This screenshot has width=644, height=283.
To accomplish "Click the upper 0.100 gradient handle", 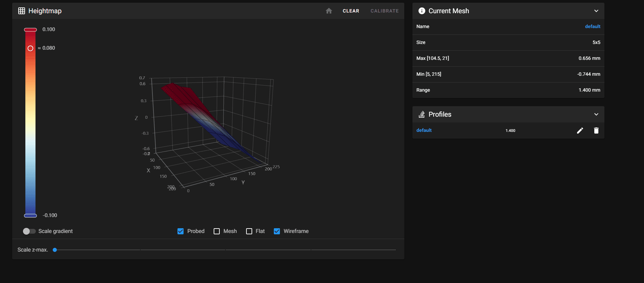I will [30, 30].
